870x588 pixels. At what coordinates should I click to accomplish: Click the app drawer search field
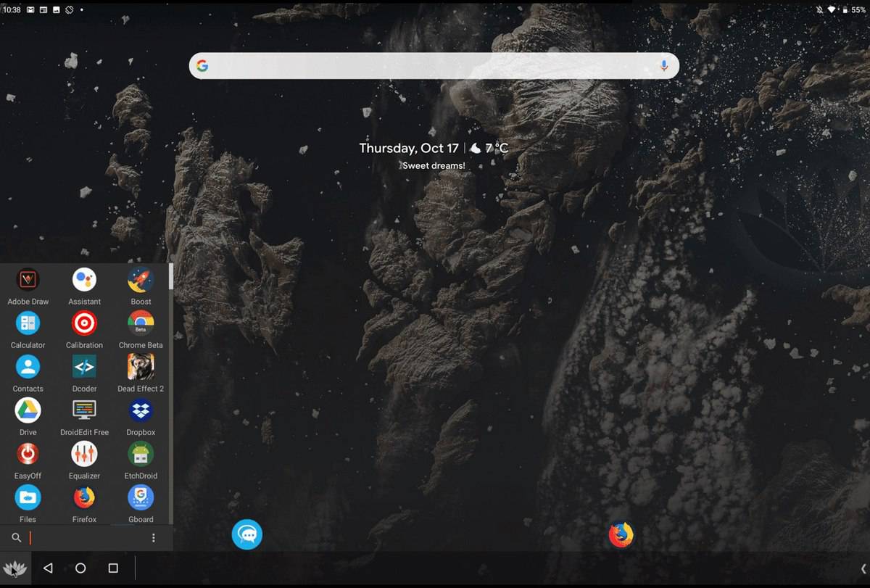[87, 538]
